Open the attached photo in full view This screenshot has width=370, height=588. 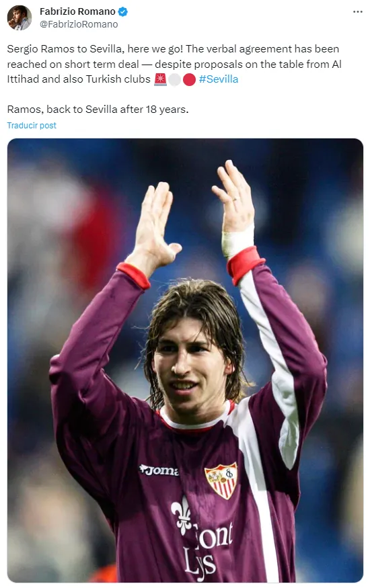point(185,360)
